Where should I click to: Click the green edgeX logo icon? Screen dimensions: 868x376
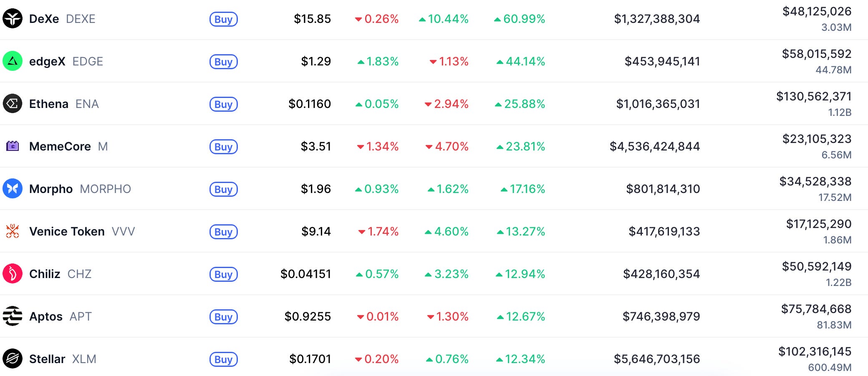click(13, 61)
